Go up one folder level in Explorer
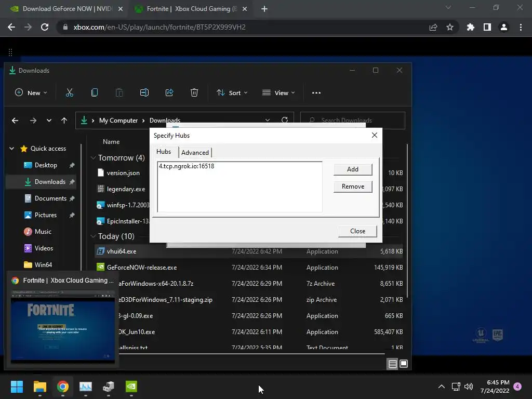This screenshot has height=399, width=532. coord(64,121)
